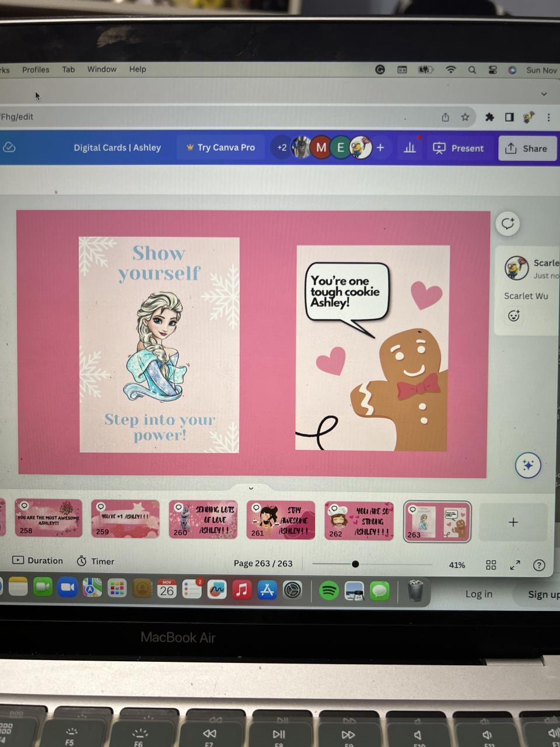Enter fullscreen with the expand arrows icon
The width and height of the screenshot is (560, 747).
click(x=515, y=565)
